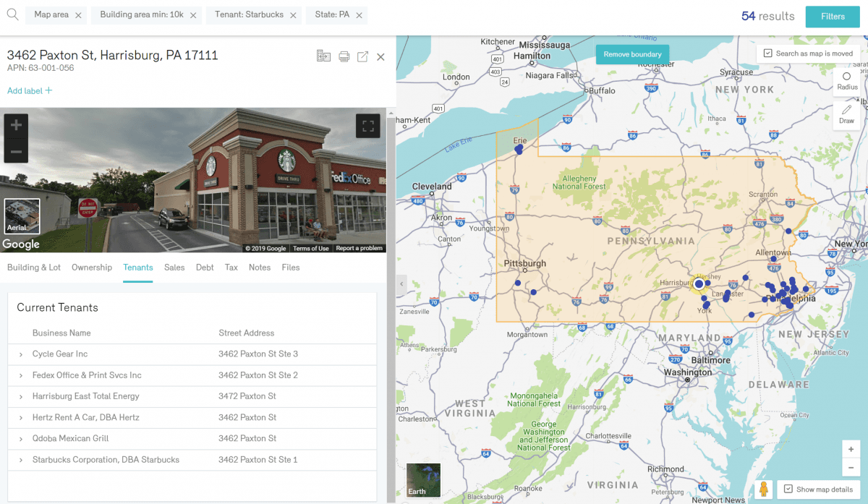Click the Filters button

point(833,17)
